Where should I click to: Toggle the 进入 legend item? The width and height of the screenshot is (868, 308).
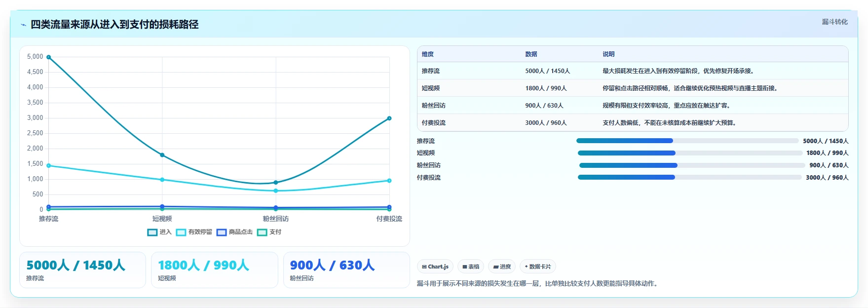tap(159, 232)
